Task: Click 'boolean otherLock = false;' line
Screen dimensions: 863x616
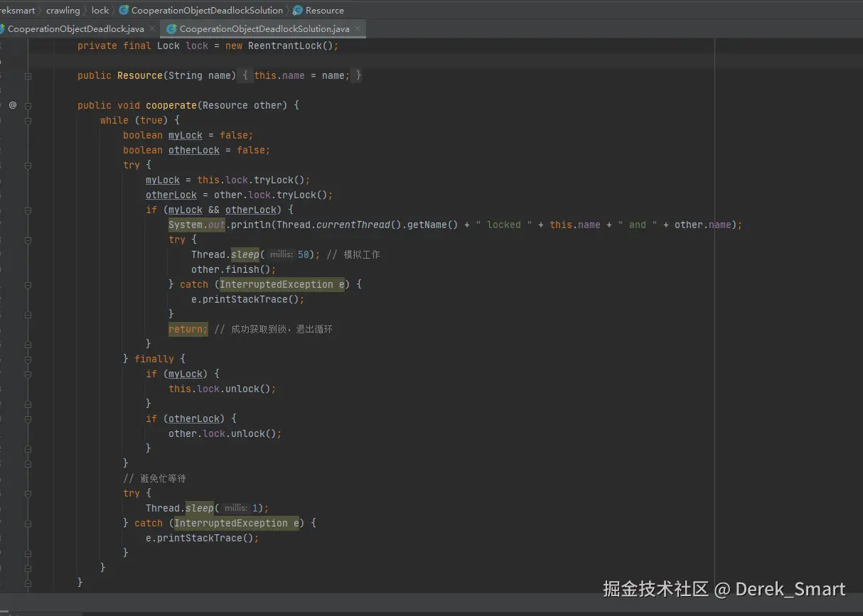Action: coord(197,150)
